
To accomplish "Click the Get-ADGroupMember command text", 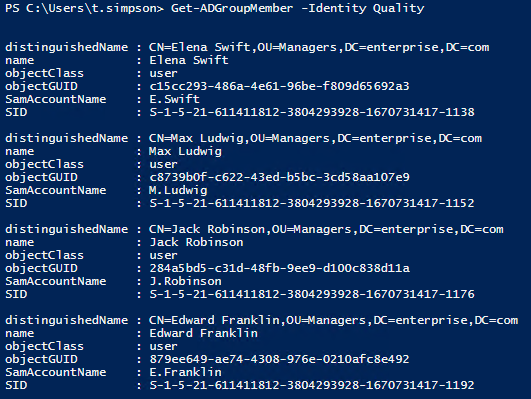I will coord(232,8).
